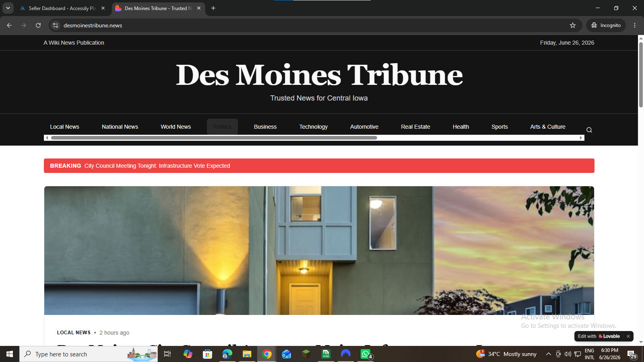Viewport: 644px width, 362px height.
Task: Show hidden system tray icons
Action: point(548,354)
